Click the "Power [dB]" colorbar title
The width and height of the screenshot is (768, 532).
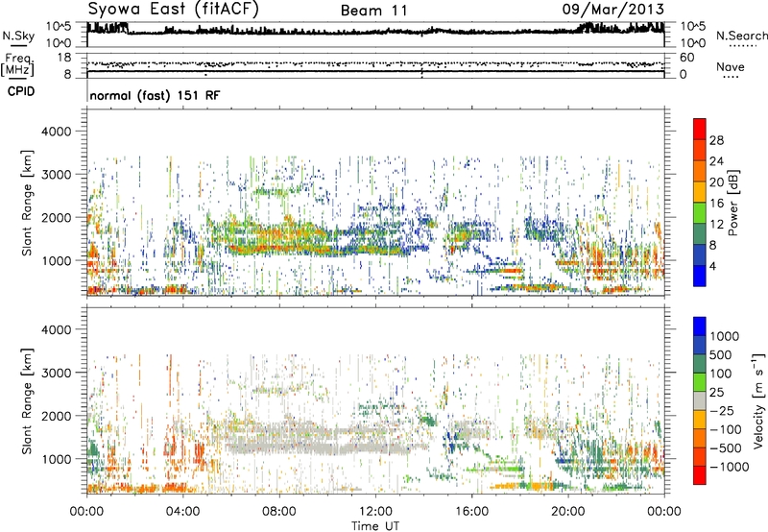tap(732, 203)
